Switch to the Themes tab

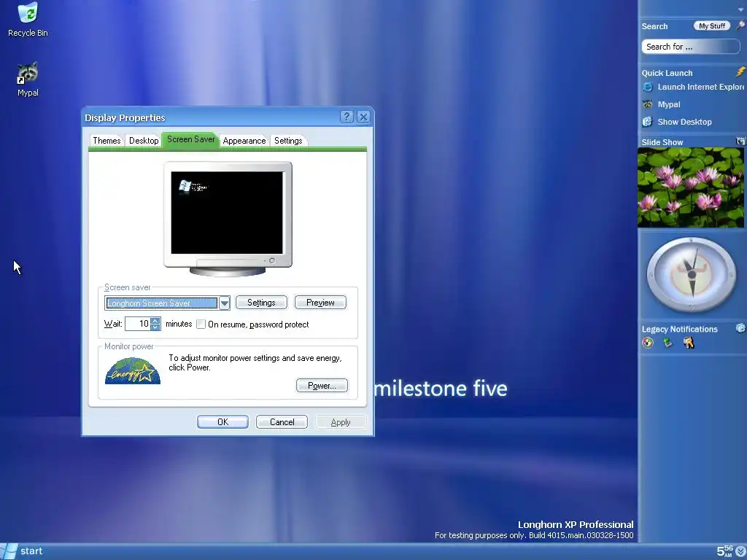tap(107, 141)
